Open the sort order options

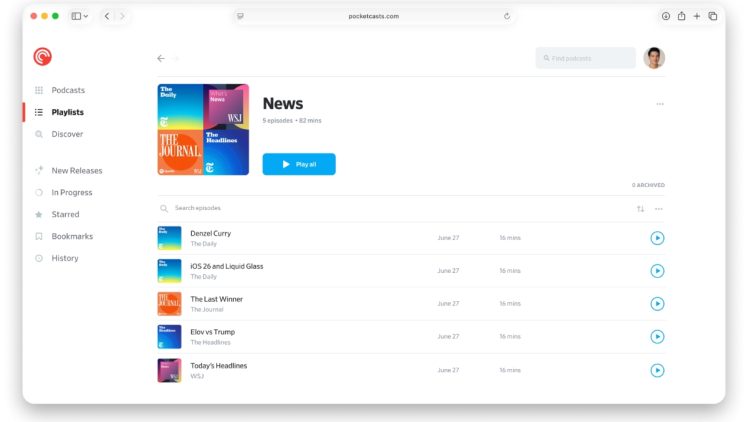point(640,209)
